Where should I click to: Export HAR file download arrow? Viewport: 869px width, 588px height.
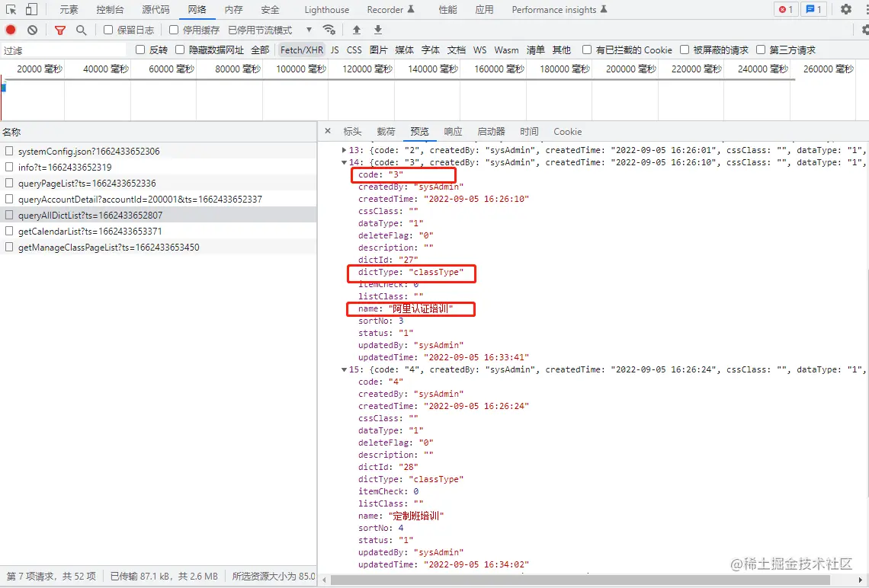pyautogui.click(x=378, y=30)
